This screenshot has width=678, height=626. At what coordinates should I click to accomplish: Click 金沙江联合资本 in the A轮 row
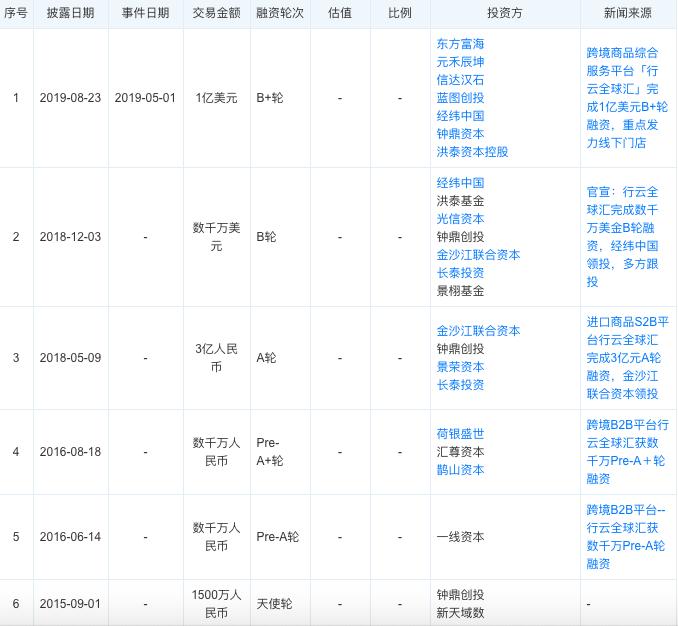point(478,331)
